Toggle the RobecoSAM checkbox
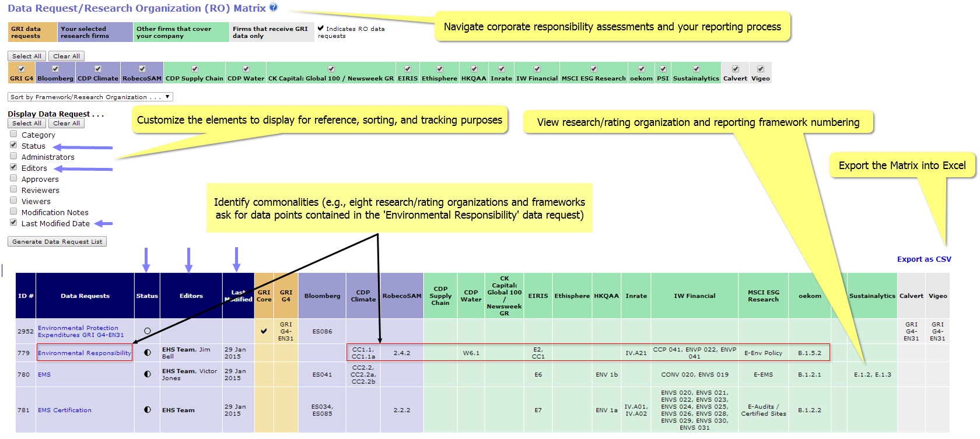The image size is (980, 439). coord(142,69)
